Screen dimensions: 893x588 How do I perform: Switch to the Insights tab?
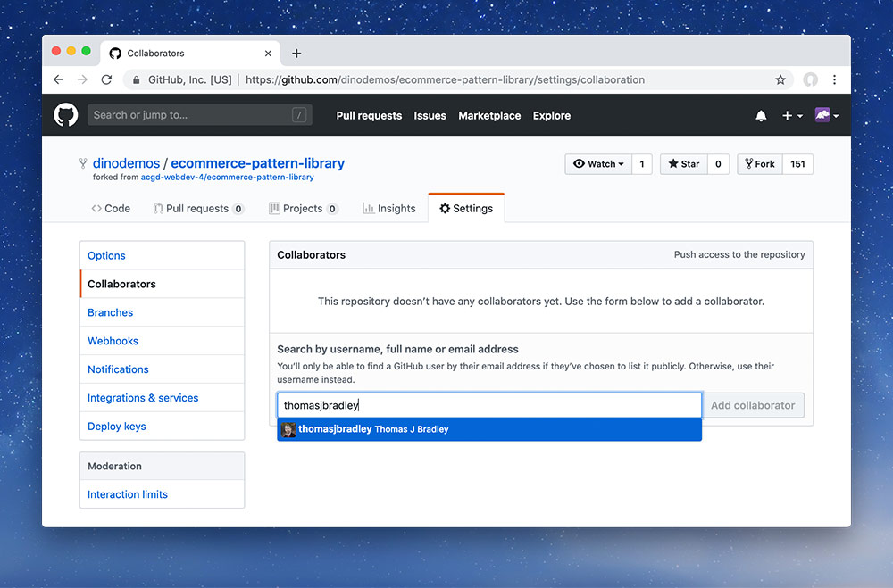pyautogui.click(x=389, y=208)
